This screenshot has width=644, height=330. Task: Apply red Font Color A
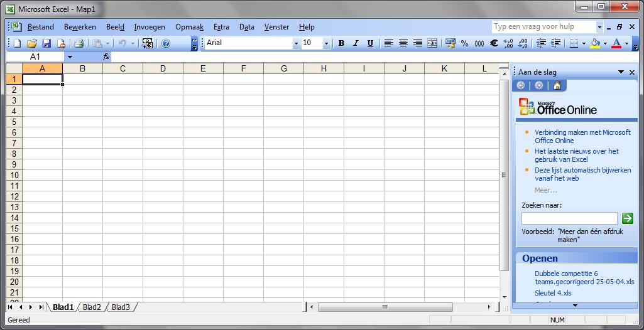point(616,43)
